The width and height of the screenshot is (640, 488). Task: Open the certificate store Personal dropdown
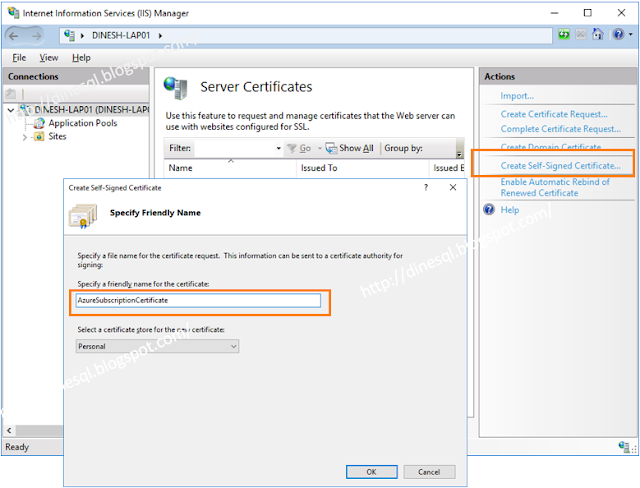coord(157,346)
